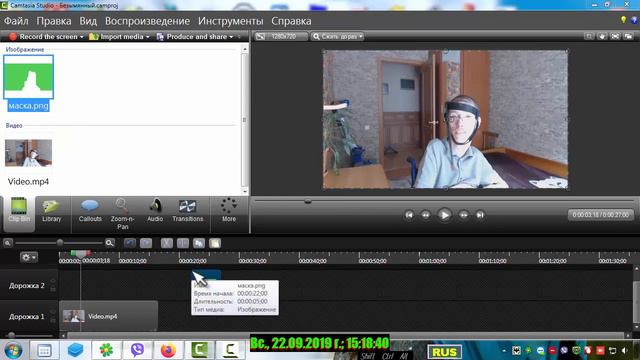
Task: Click the Windows Start button
Action: click(13, 351)
